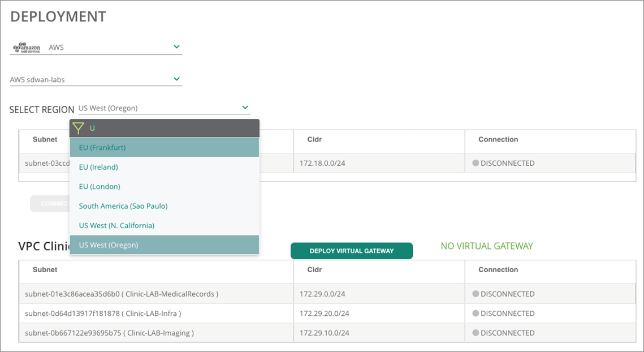Screen dimensions: 644x352
Task: Click Disconnected status for Clinic-LAB-Infra
Action: click(504, 314)
